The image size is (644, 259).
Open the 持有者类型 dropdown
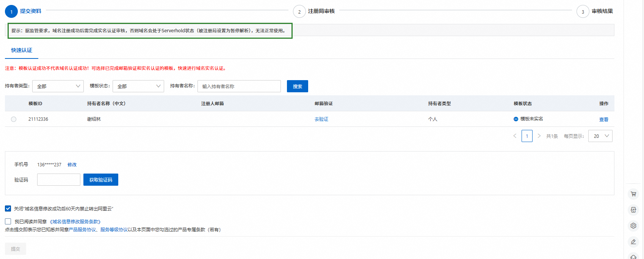(x=58, y=86)
